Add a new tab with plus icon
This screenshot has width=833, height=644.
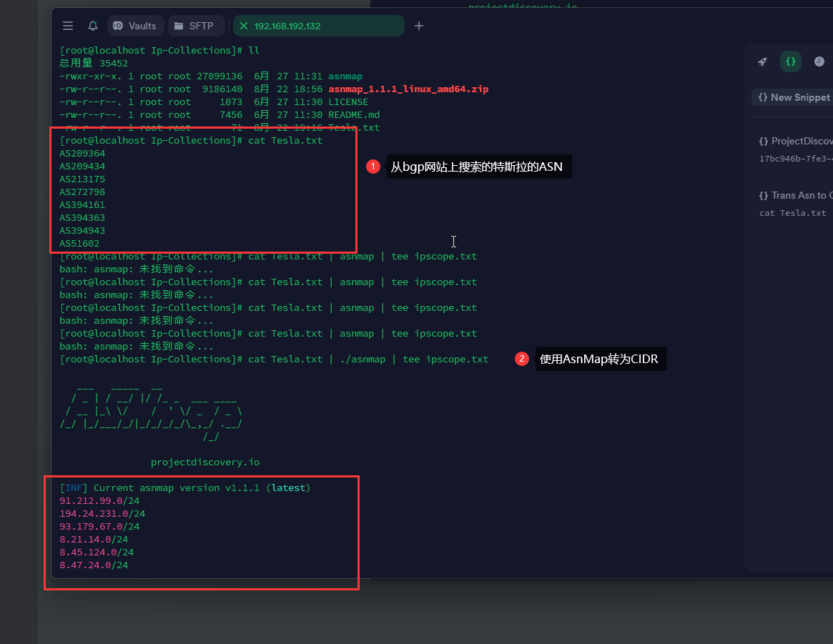418,26
